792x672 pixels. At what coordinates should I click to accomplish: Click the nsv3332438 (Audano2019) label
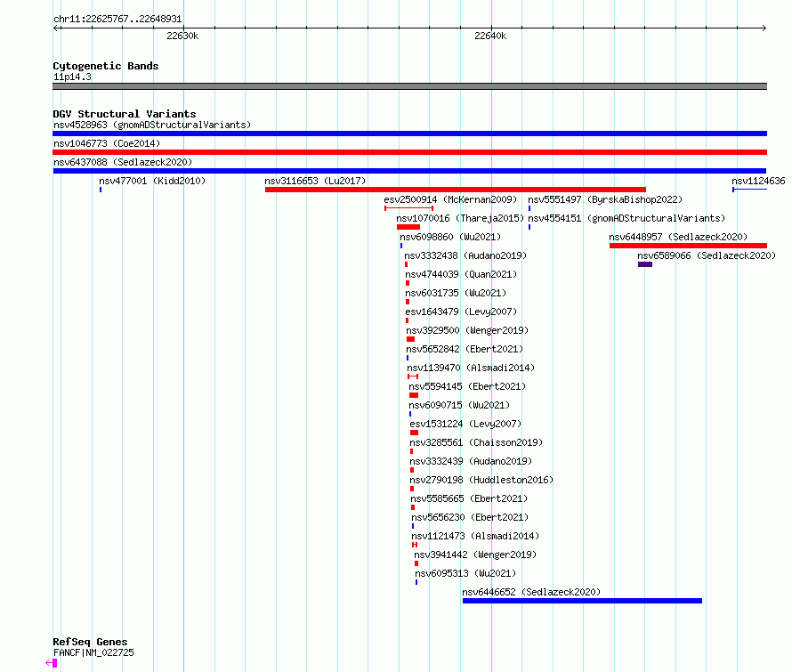[x=465, y=255]
